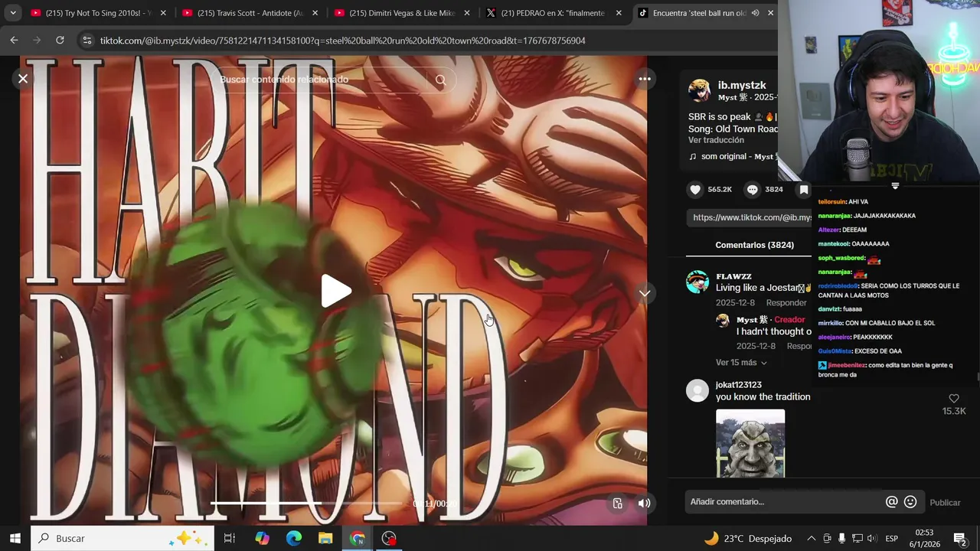Open the video more-options ellipsis menu
Screen dimensions: 980x551
coord(645,79)
